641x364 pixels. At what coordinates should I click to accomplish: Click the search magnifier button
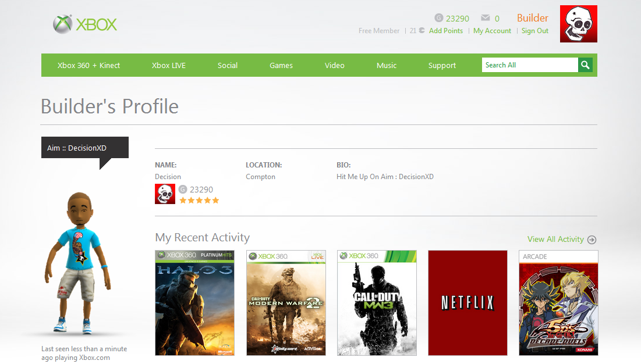click(x=586, y=65)
